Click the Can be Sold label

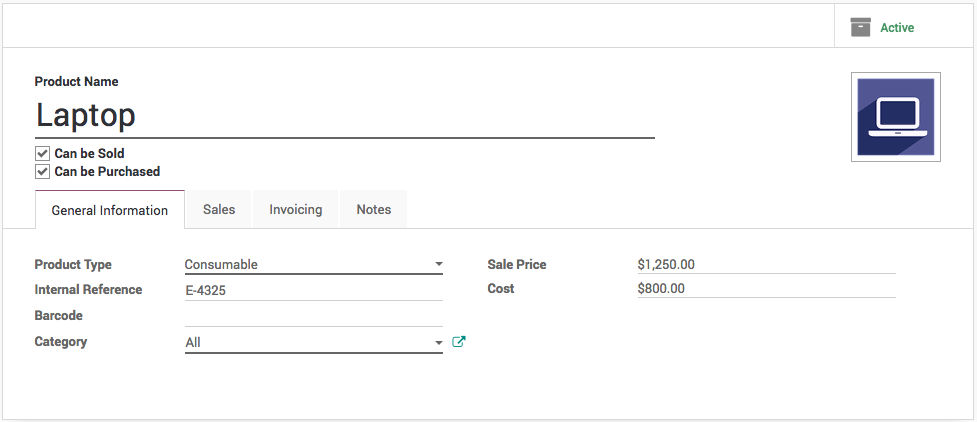point(89,154)
